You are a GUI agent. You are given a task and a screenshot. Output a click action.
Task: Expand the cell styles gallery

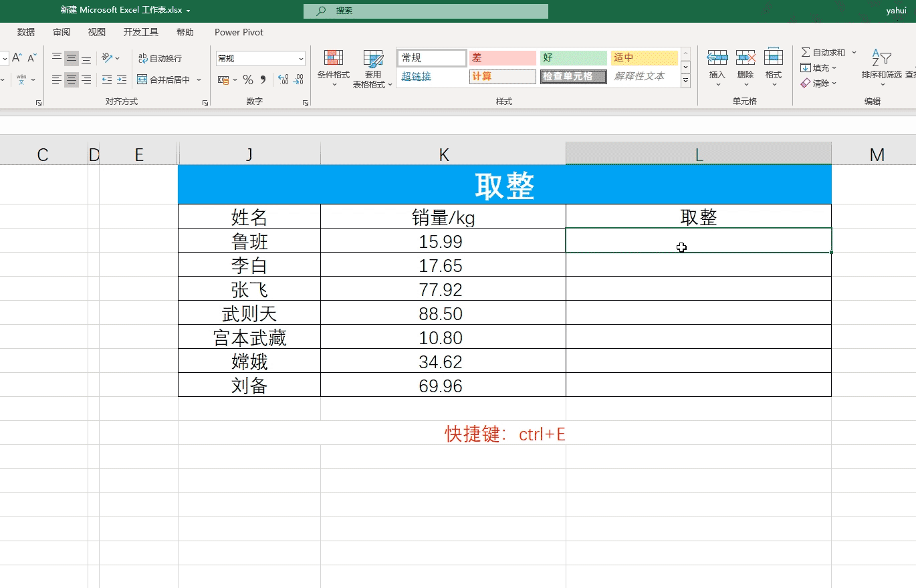tap(685, 81)
